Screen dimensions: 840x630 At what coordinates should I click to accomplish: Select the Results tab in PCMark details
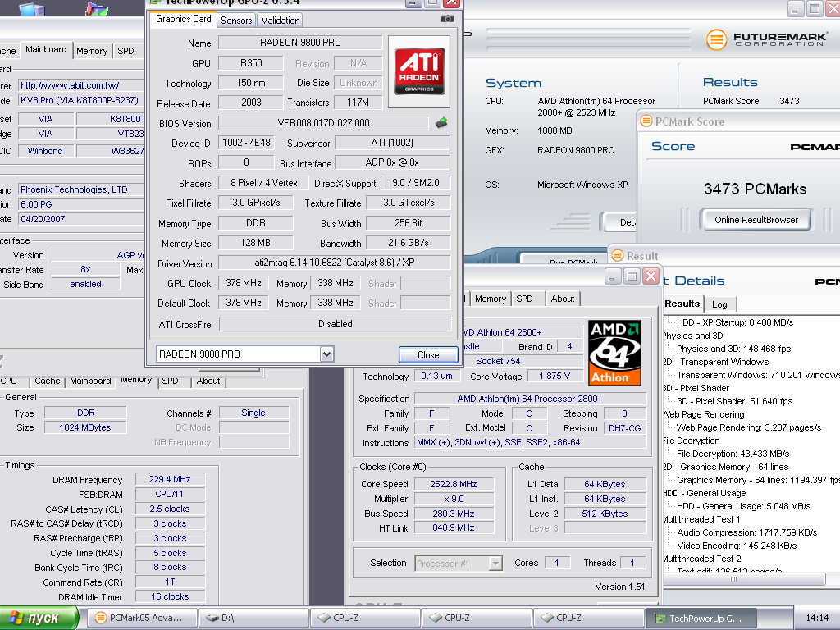[682, 304]
